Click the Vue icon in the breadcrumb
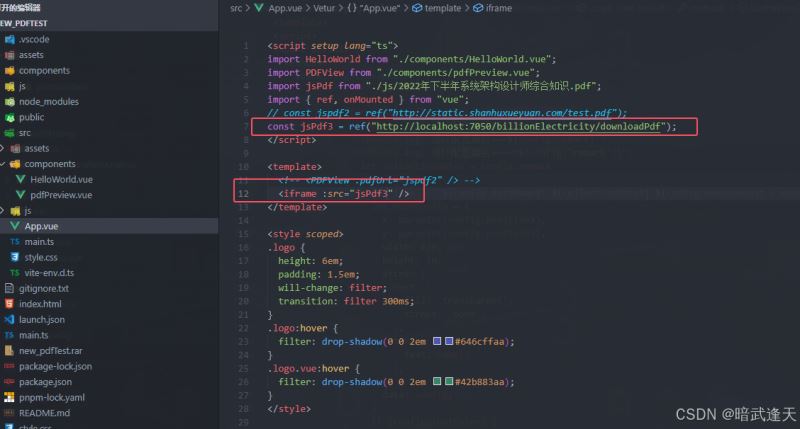 click(x=259, y=8)
